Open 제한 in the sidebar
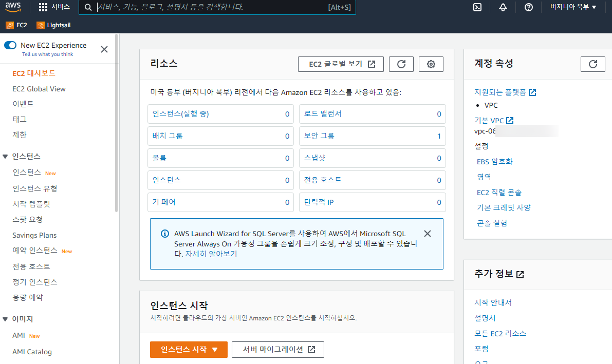This screenshot has height=364, width=612. tap(20, 135)
